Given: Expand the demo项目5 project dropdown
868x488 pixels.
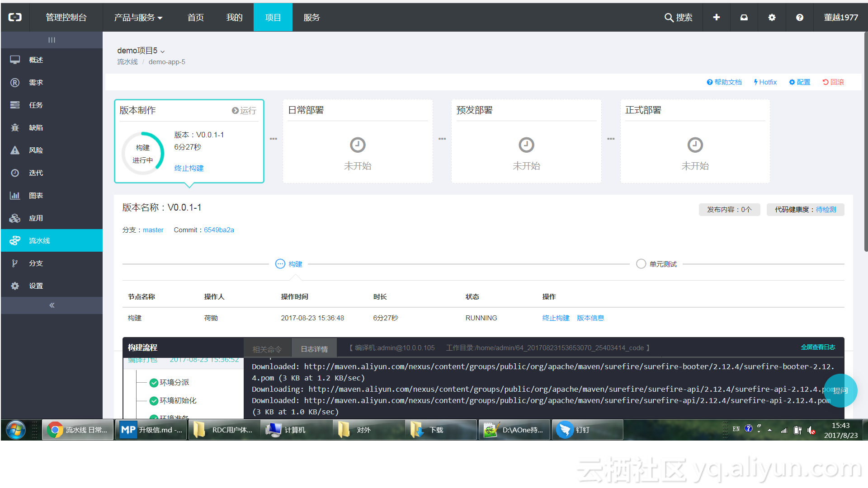Looking at the screenshot, I should tap(141, 51).
